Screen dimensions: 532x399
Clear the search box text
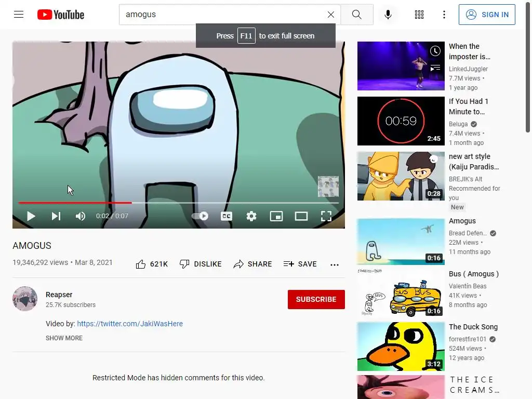coord(331,15)
